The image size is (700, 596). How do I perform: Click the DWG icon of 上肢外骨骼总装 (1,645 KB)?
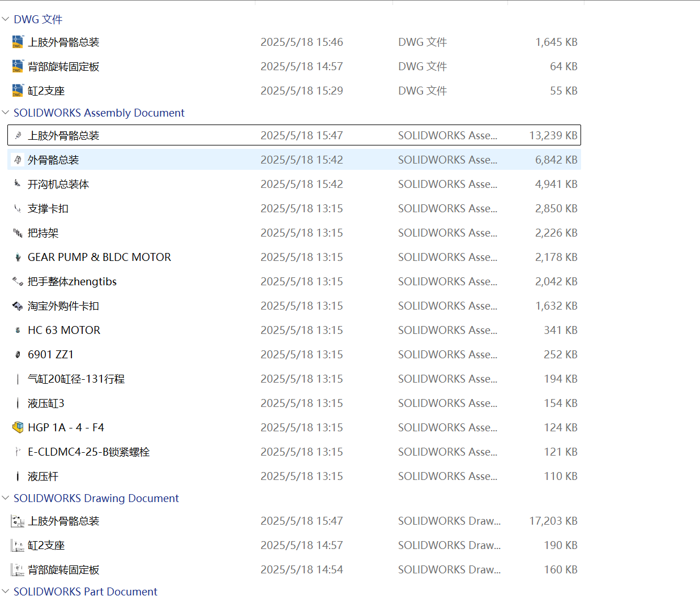(18, 42)
